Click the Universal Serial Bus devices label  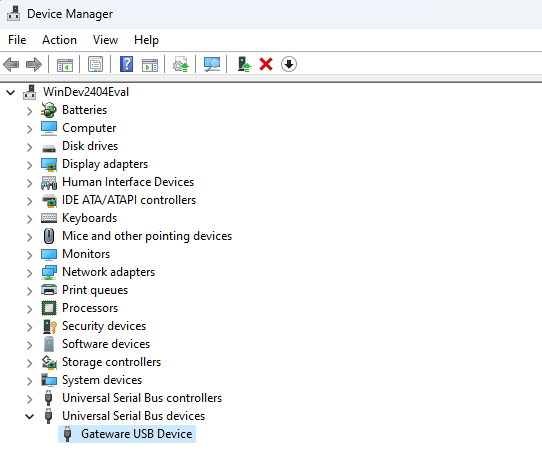[x=133, y=416]
